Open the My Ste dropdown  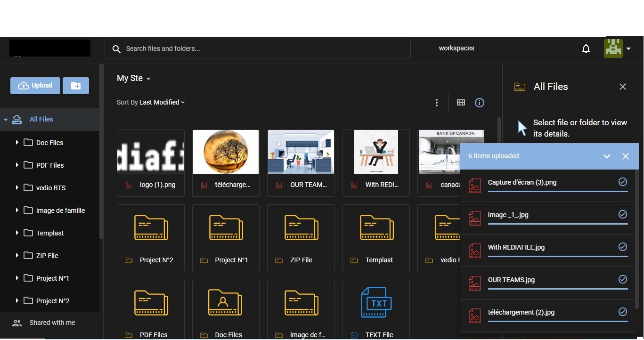click(134, 78)
